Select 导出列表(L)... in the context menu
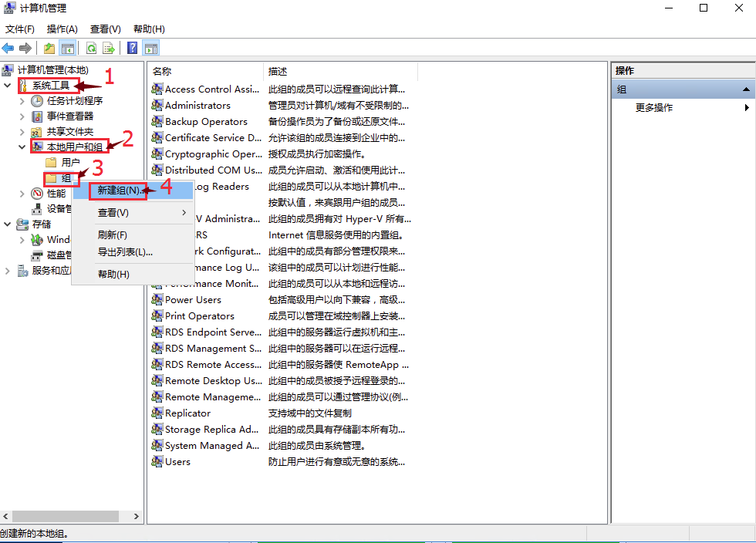 (125, 252)
